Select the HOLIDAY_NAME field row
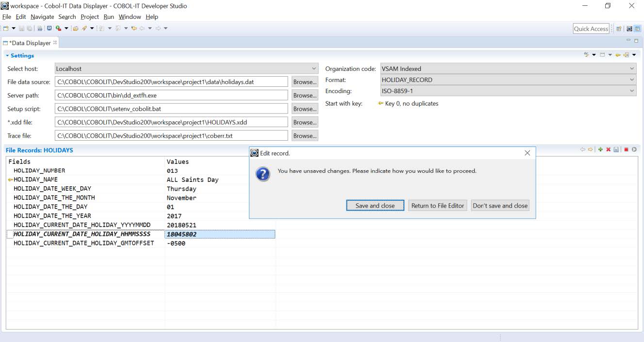This screenshot has width=644, height=342. [35, 179]
